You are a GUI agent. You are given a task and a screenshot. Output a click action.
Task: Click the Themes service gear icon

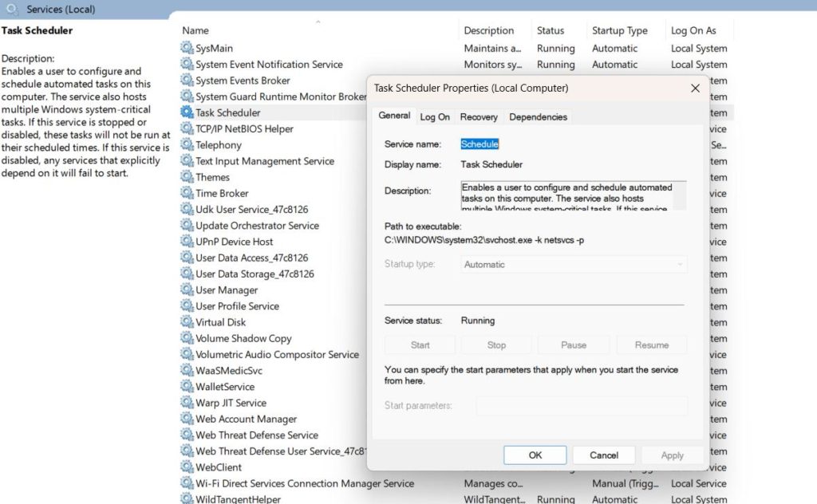[187, 177]
